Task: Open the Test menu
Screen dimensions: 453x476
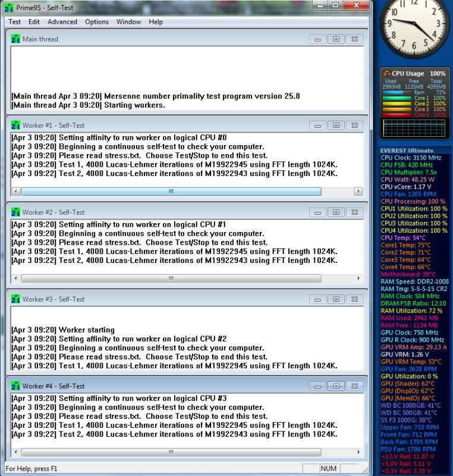Action: pyautogui.click(x=15, y=22)
